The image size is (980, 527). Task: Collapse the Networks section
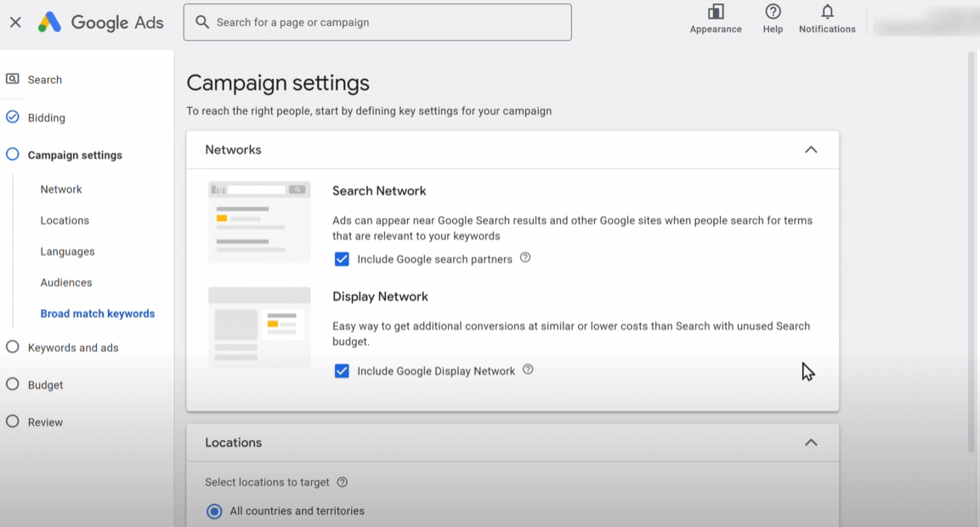(x=811, y=150)
